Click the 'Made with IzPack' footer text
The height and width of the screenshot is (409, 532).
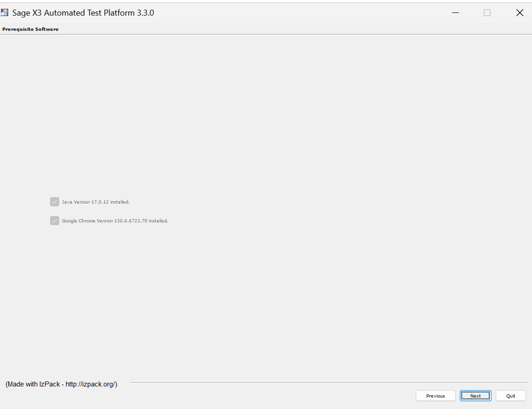(62, 384)
